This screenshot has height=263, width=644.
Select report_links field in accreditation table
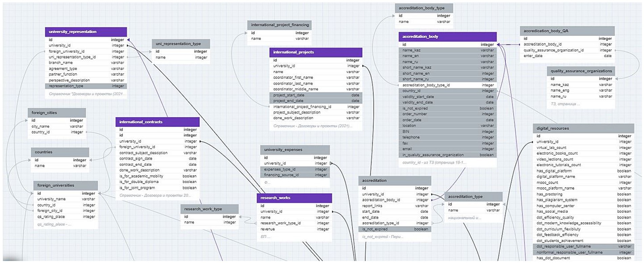click(395, 206)
